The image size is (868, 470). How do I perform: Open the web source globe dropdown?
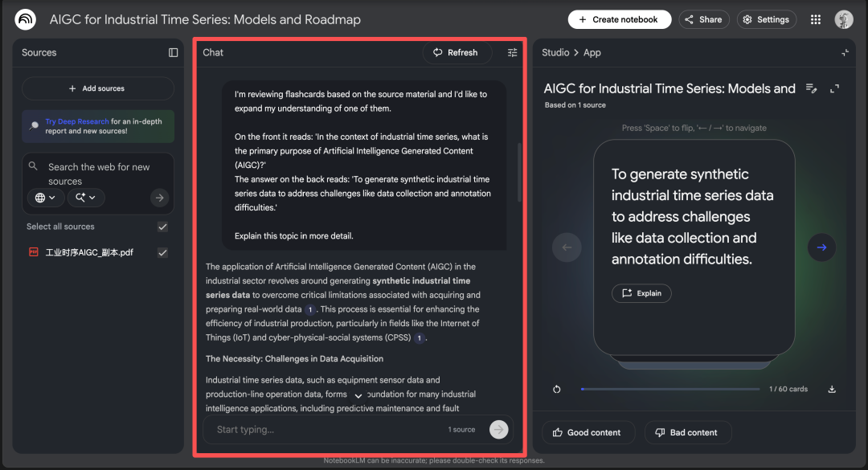coord(46,198)
